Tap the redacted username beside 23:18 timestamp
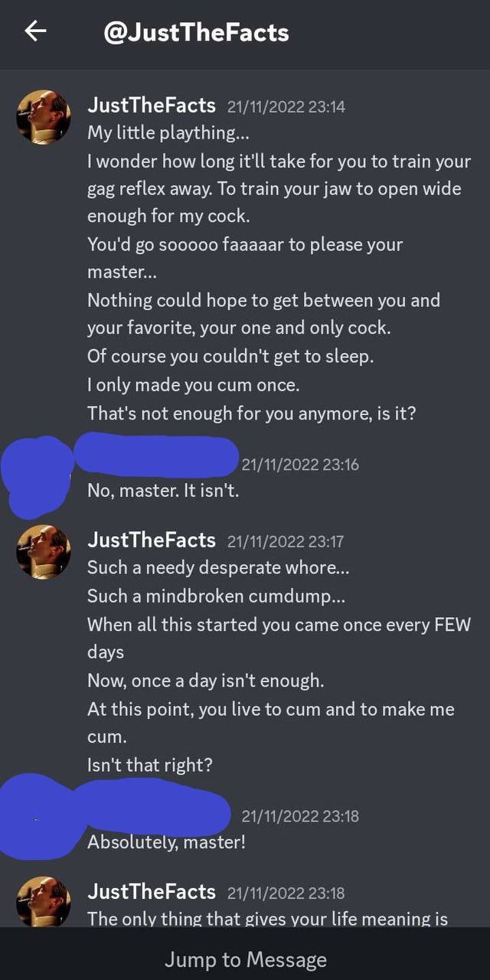This screenshot has width=490, height=980. coord(153,808)
